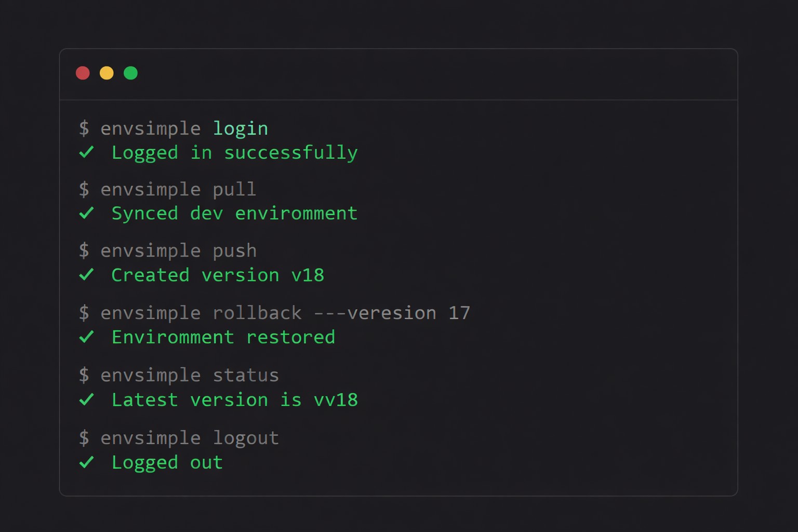Click the green checkmark next to 'Logged in successfully'
The width and height of the screenshot is (798, 532).
[x=87, y=152]
